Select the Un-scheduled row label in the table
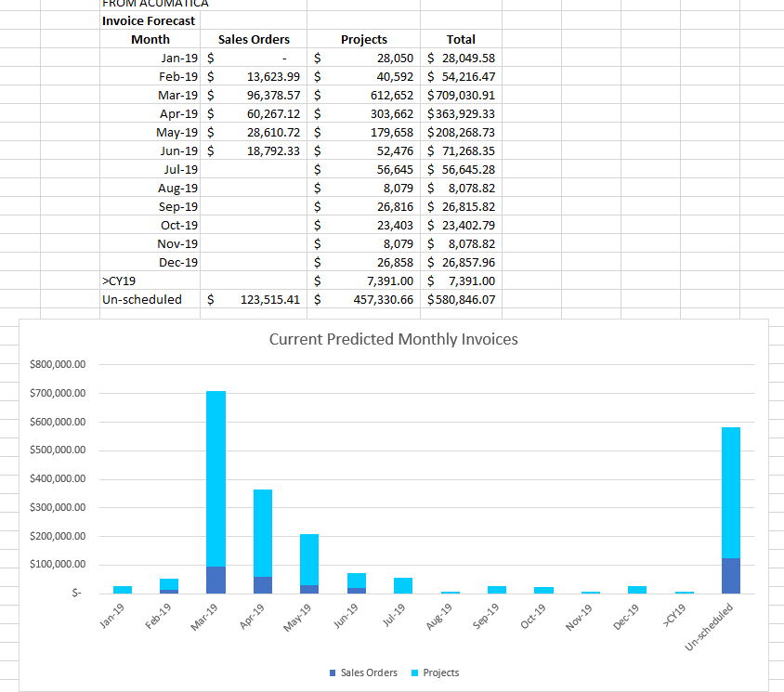Viewport: 784px width, 692px height. click(142, 300)
